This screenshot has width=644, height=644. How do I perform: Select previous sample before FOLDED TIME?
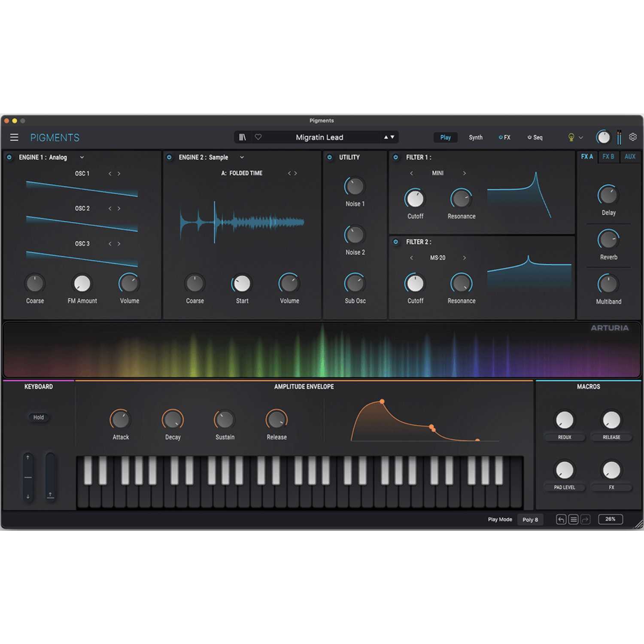click(x=289, y=173)
